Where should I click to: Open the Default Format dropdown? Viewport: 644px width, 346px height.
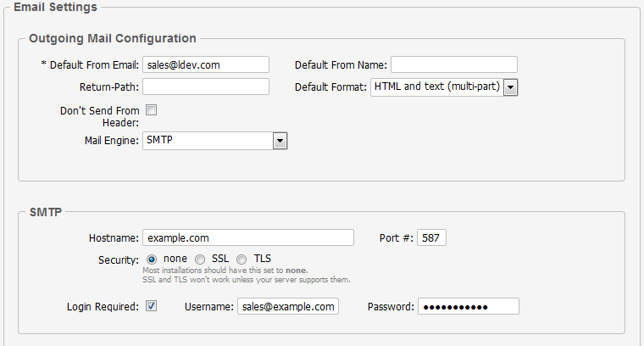511,86
